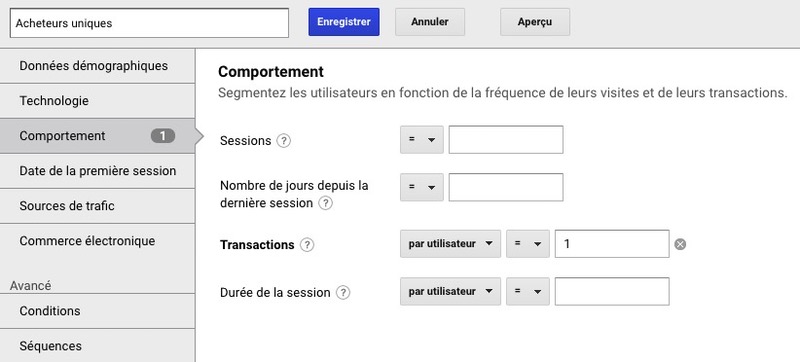Show help for Durée de la session
Viewport: 800px width, 362px height.
pos(343,293)
